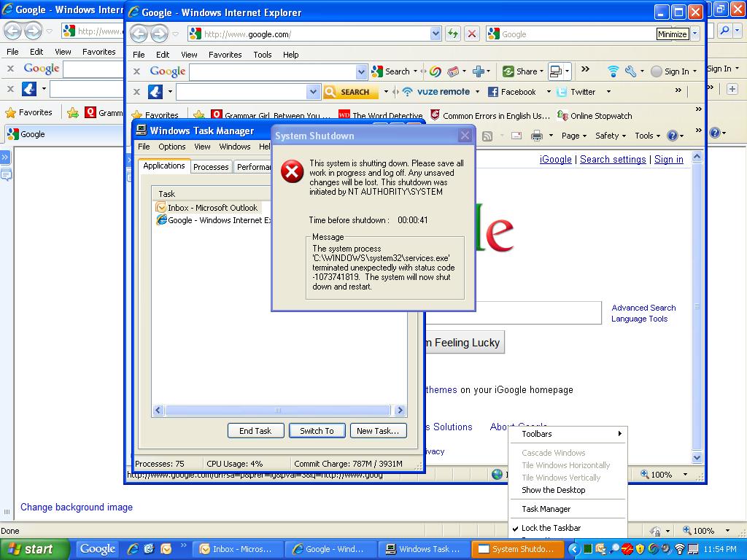Viewport: 747px width, 560px height.
Task: Open the Processes tab in Task Manager
Action: click(x=211, y=167)
